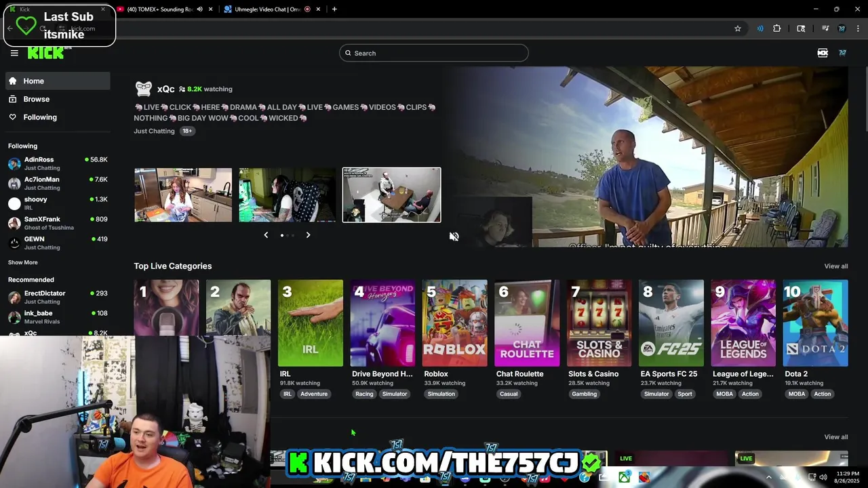Click the MOBA tag under Dota 2
This screenshot has height=488, width=868.
[797, 394]
